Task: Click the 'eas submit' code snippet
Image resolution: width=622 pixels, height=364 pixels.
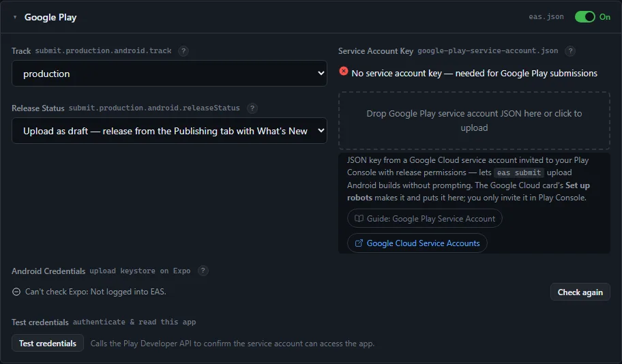Action: [x=519, y=172]
